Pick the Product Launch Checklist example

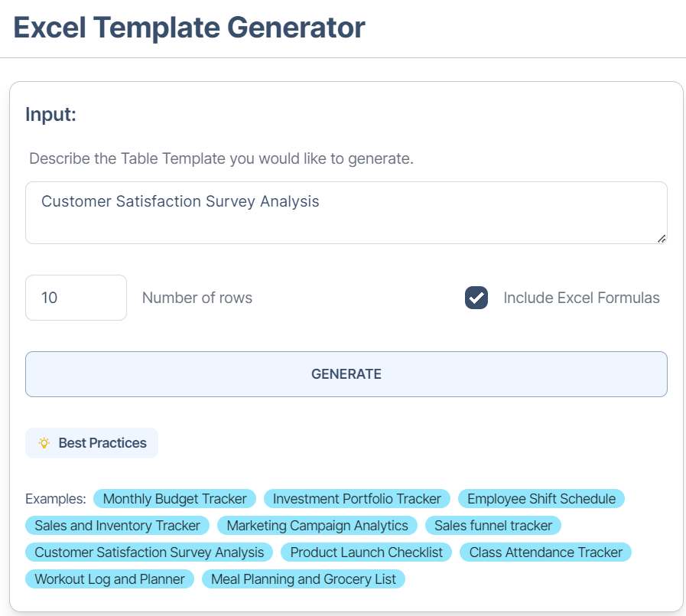tap(366, 552)
